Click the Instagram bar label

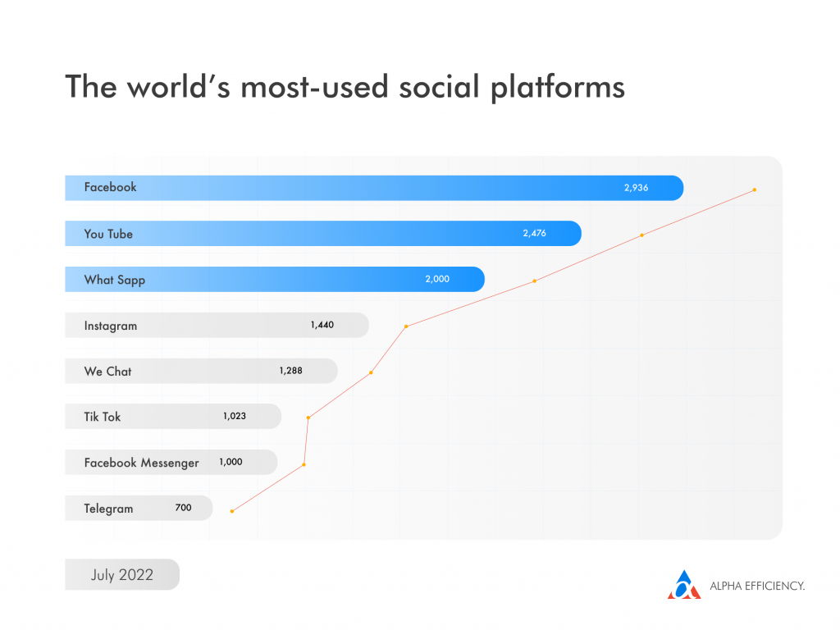[111, 326]
